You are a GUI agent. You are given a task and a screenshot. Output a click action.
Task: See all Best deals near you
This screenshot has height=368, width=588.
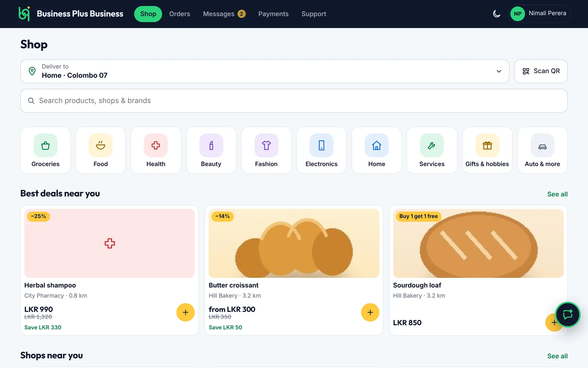tap(557, 194)
